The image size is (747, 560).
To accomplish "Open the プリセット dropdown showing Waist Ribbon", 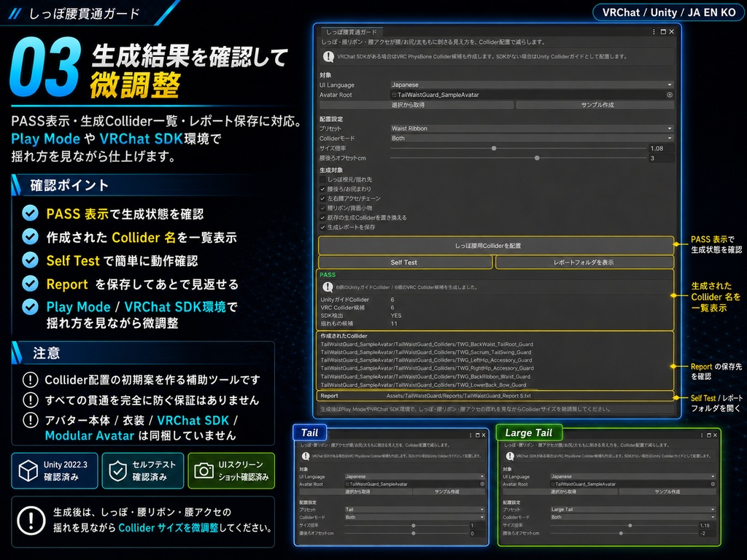I will pyautogui.click(x=532, y=128).
